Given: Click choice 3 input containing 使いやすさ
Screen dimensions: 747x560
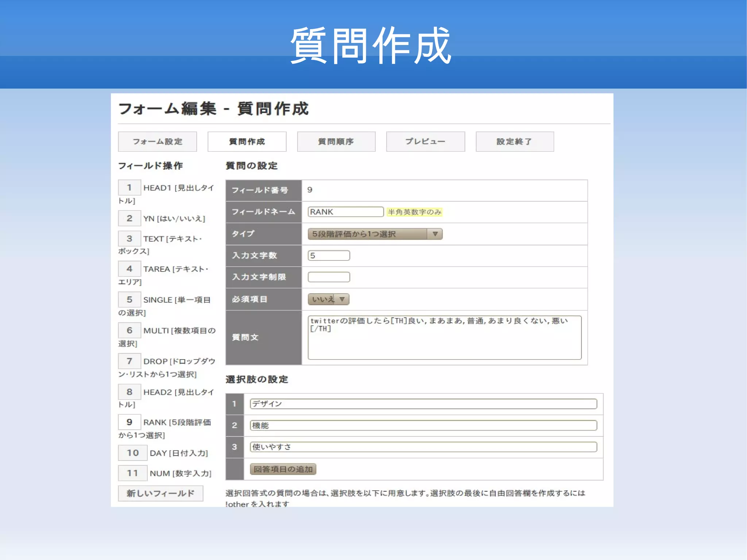Looking at the screenshot, I should pyautogui.click(x=423, y=447).
